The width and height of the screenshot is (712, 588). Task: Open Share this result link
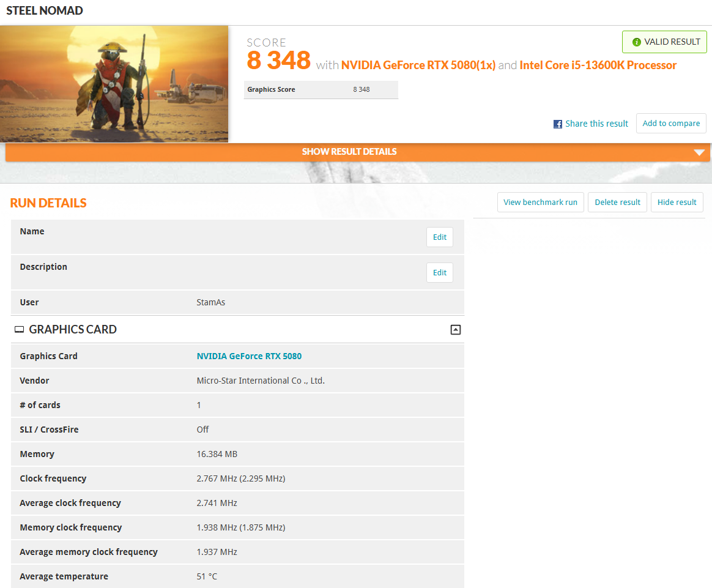tap(596, 124)
